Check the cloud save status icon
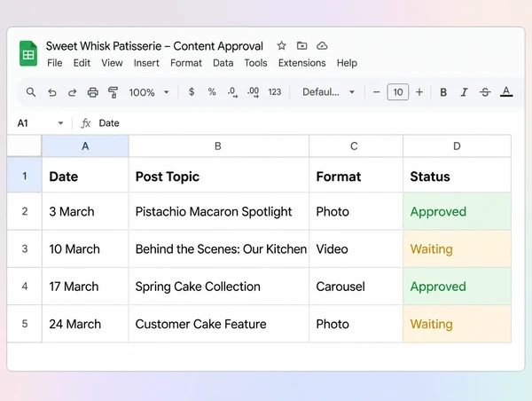This screenshot has width=532, height=401. 322,45
